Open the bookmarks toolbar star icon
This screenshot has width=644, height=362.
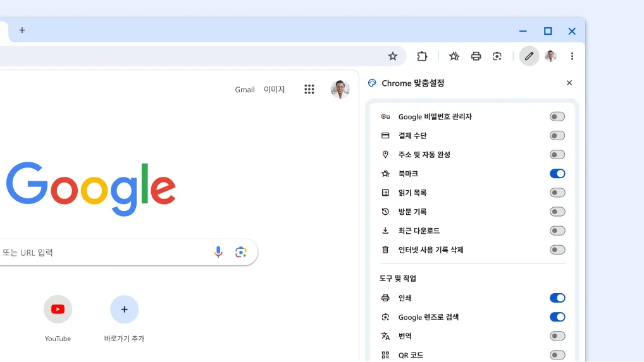coord(454,56)
